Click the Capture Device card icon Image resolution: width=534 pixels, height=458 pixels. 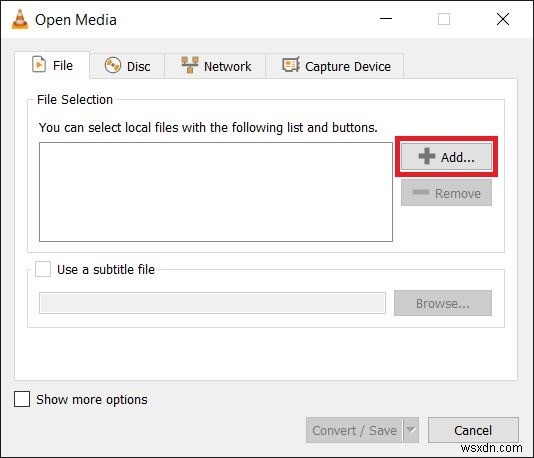291,65
